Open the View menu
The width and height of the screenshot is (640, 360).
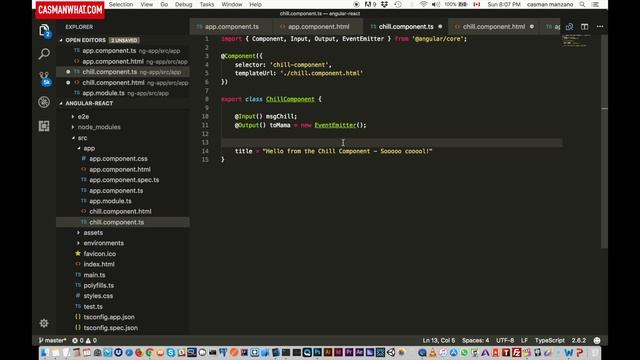pos(147,4)
